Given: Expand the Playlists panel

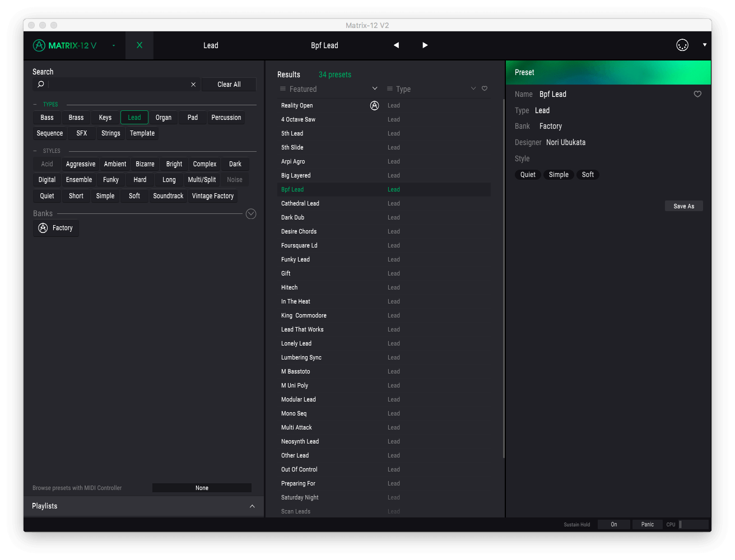Looking at the screenshot, I should click(x=252, y=506).
